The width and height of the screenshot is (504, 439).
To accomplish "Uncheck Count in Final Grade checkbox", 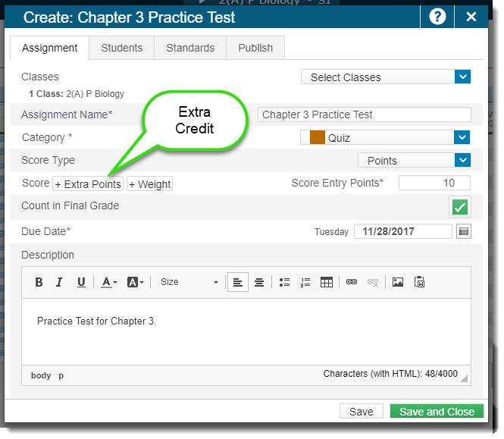I will pos(459,207).
